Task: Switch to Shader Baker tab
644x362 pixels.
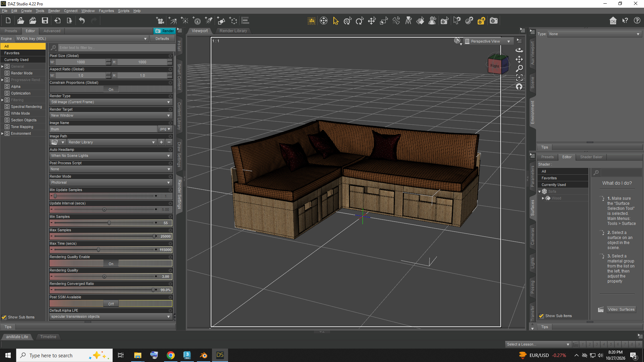Action: coord(591,157)
